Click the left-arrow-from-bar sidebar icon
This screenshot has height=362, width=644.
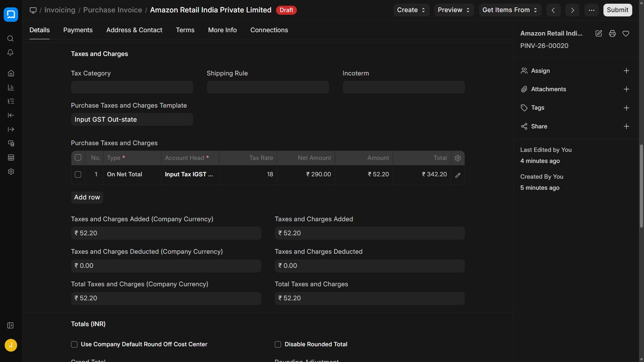tap(11, 115)
